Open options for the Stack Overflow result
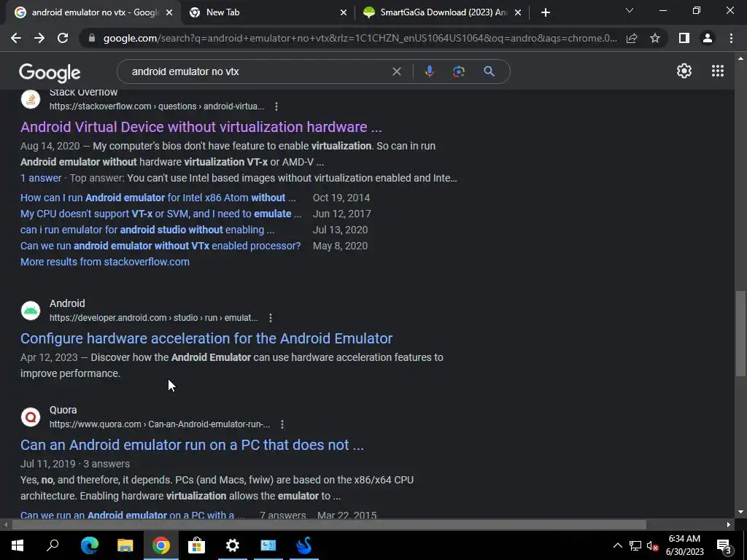747x560 pixels. [x=276, y=106]
